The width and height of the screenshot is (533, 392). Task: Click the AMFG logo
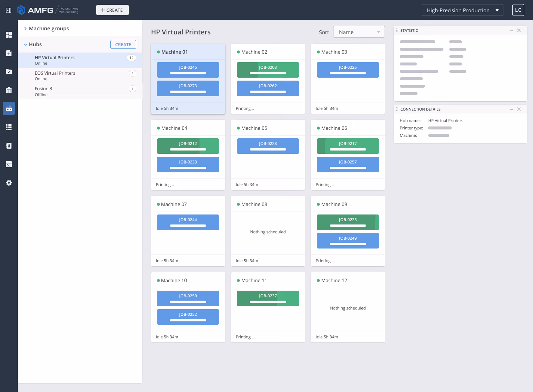coord(48,10)
